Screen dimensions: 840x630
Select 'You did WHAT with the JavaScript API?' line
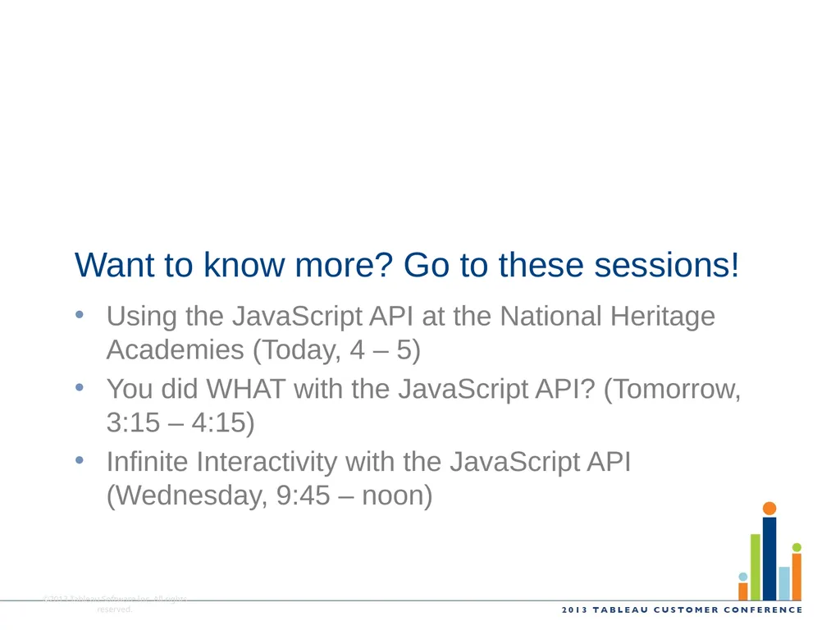click(x=351, y=388)
